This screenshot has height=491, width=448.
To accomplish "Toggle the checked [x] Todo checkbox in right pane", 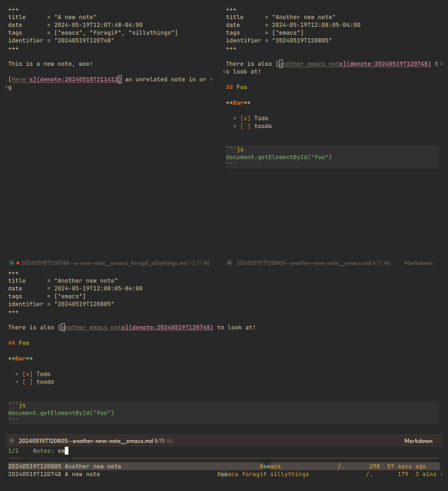I will (x=246, y=118).
